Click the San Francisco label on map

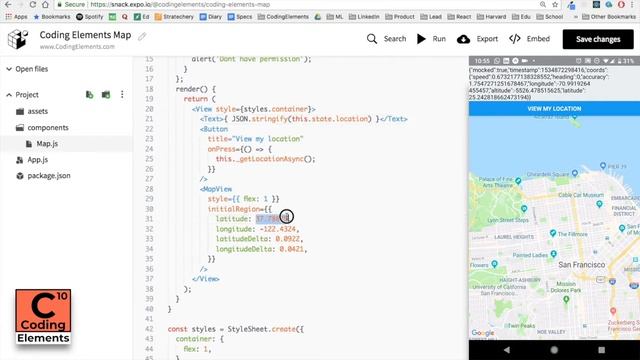coord(582,265)
